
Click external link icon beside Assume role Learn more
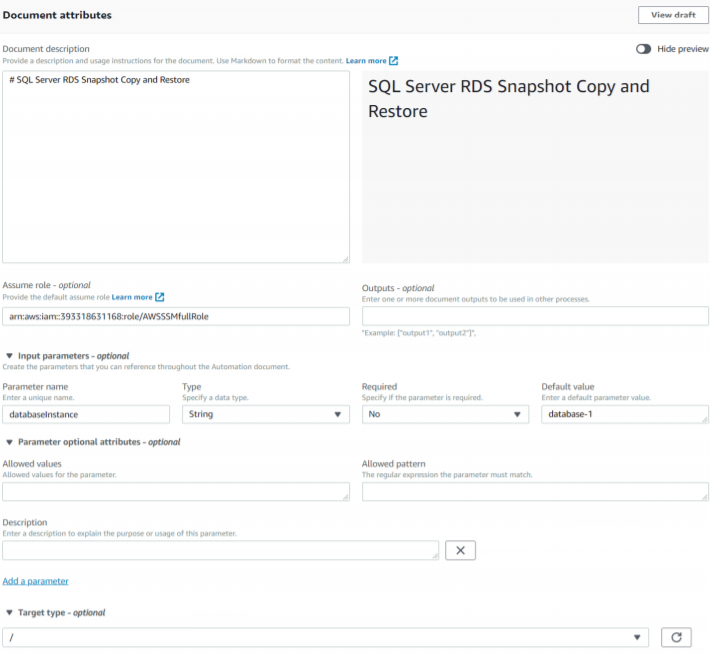click(159, 297)
